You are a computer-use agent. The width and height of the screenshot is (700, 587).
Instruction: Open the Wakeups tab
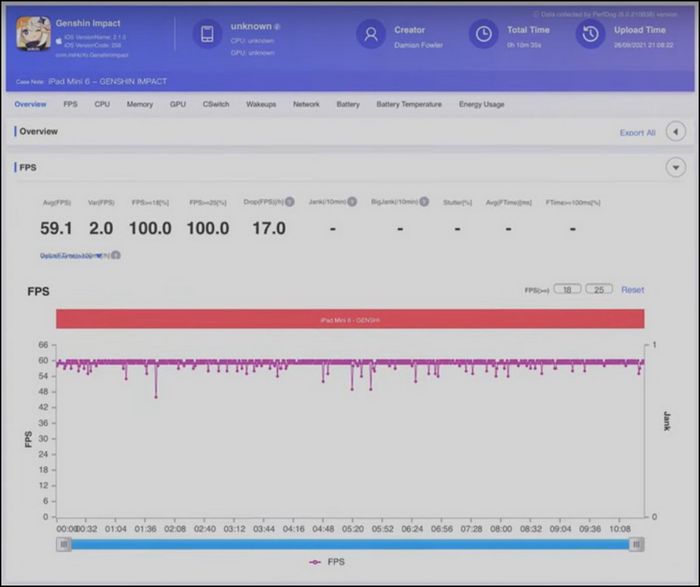coord(261,104)
